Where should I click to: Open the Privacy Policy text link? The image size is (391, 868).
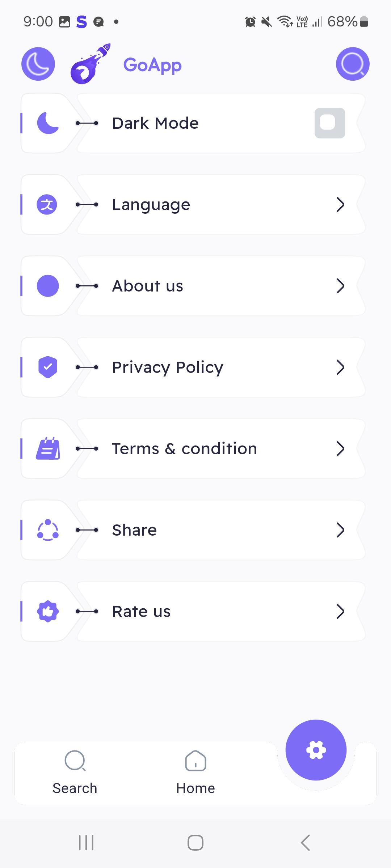click(168, 367)
